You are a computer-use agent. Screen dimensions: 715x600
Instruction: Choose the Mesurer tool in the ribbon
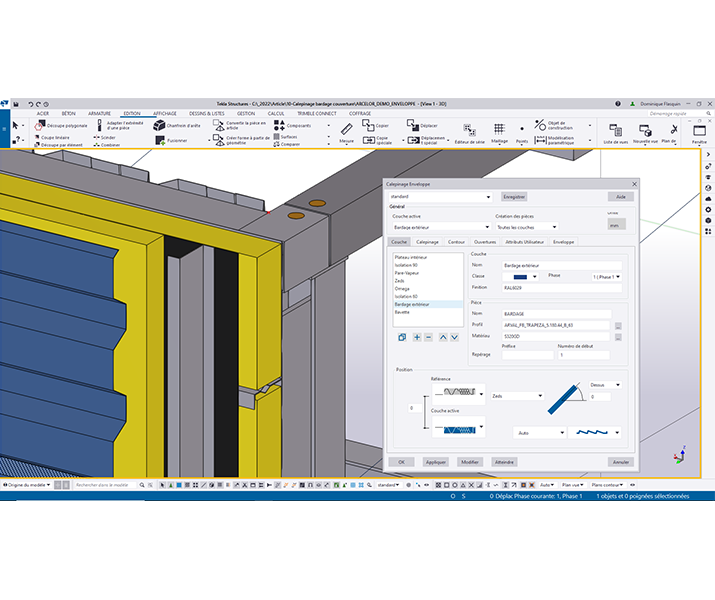[346, 129]
